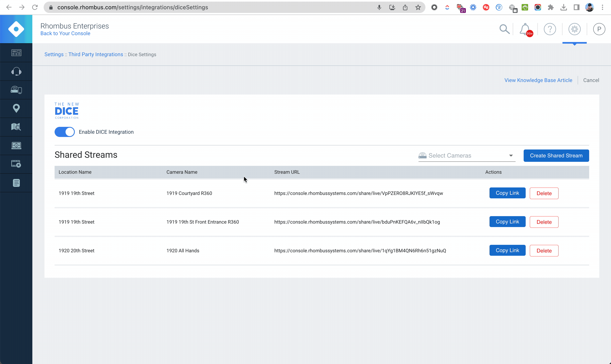Select stream URL ending nIlbQk1og
This screenshot has width=611, height=364.
[x=357, y=222]
